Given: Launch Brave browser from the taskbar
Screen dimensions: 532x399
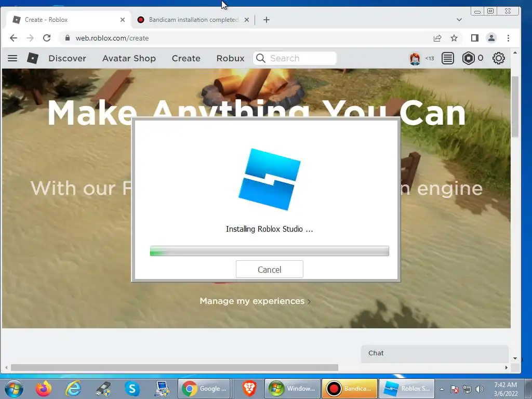Looking at the screenshot, I should (249, 389).
